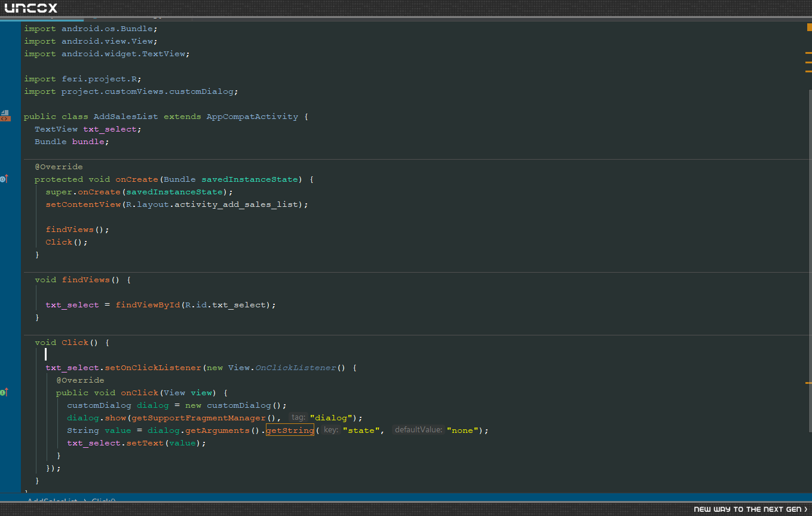Click the orange inspection status square
Viewport: 812px width, 516px height.
[809, 27]
